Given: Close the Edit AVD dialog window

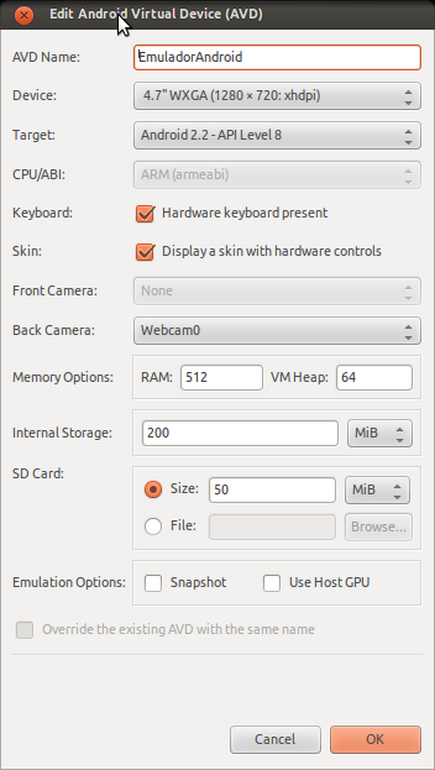Looking at the screenshot, I should 24,15.
